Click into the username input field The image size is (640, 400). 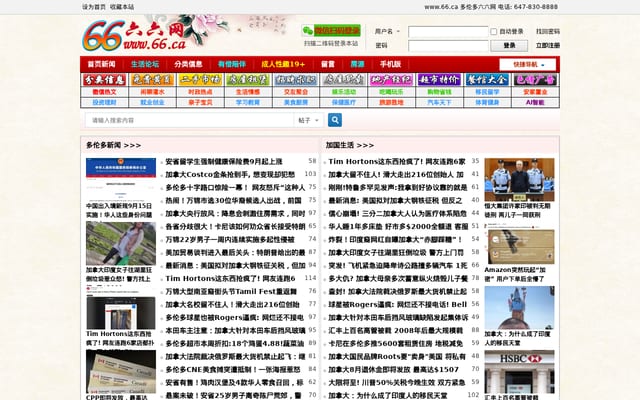click(x=448, y=31)
